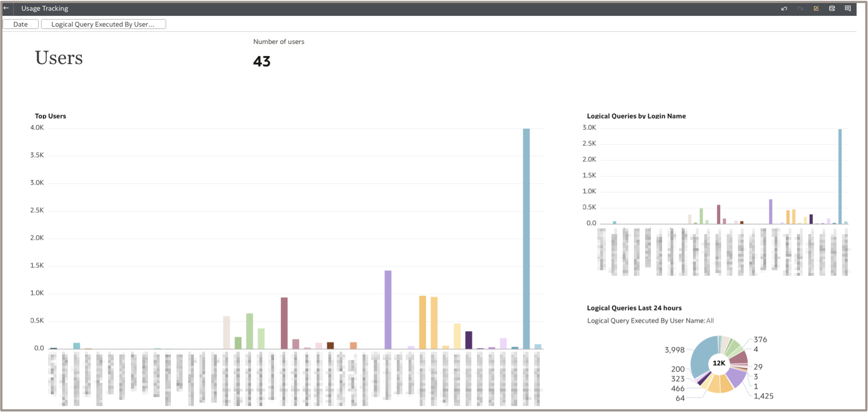The image size is (868, 412).
Task: Select the purple 1.4K bar in Top Users
Action: 388,310
